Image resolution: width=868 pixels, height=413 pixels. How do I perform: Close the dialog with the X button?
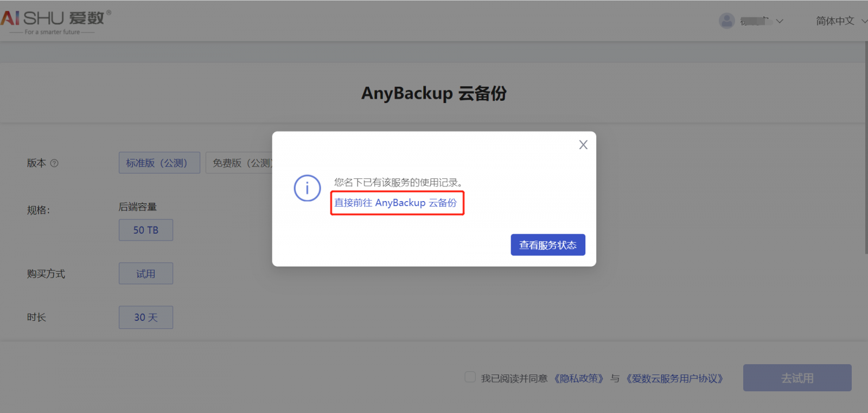click(x=583, y=145)
